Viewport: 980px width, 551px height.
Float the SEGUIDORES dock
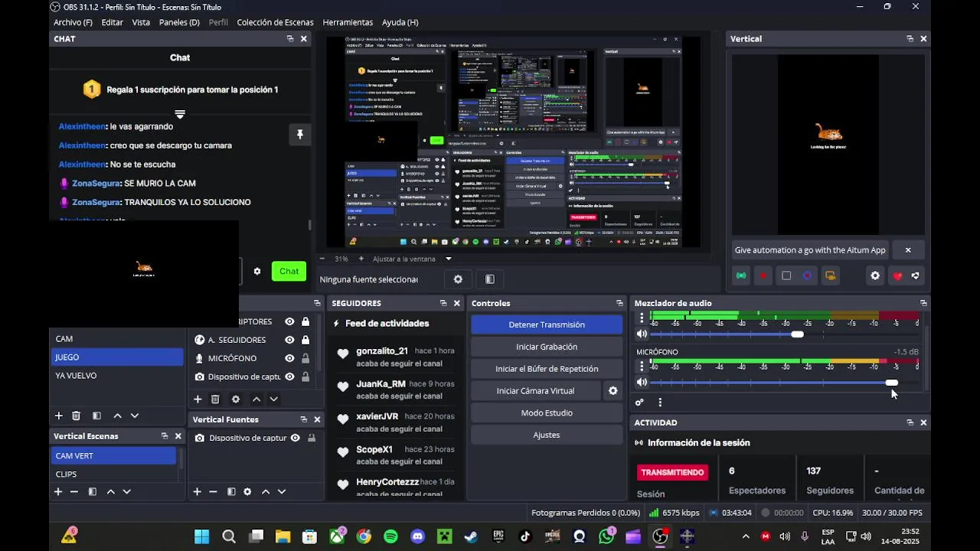click(443, 303)
